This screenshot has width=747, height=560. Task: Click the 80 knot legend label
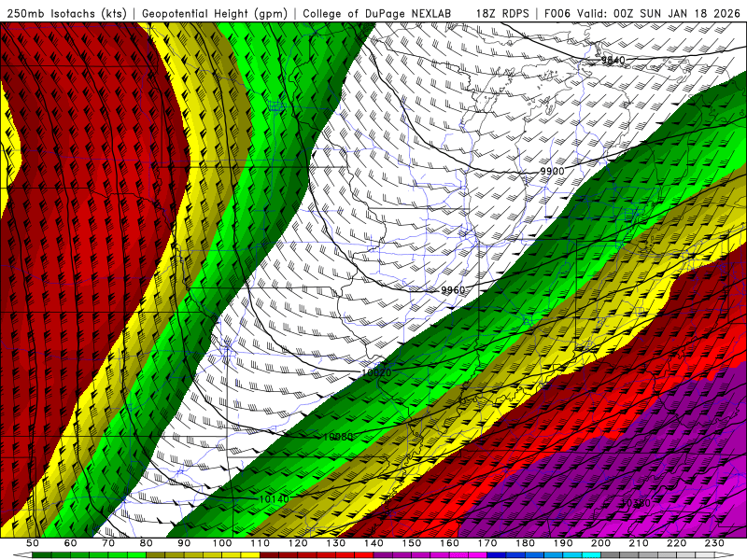pyautogui.click(x=147, y=543)
